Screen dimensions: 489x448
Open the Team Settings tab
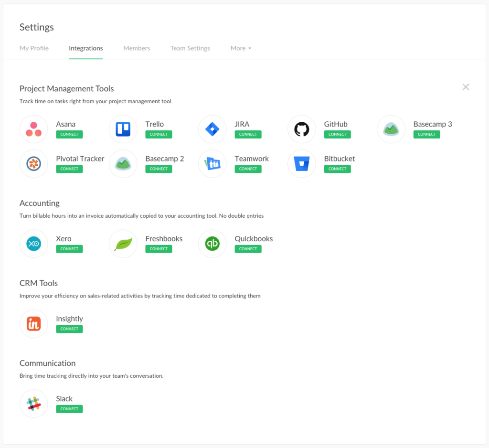190,48
